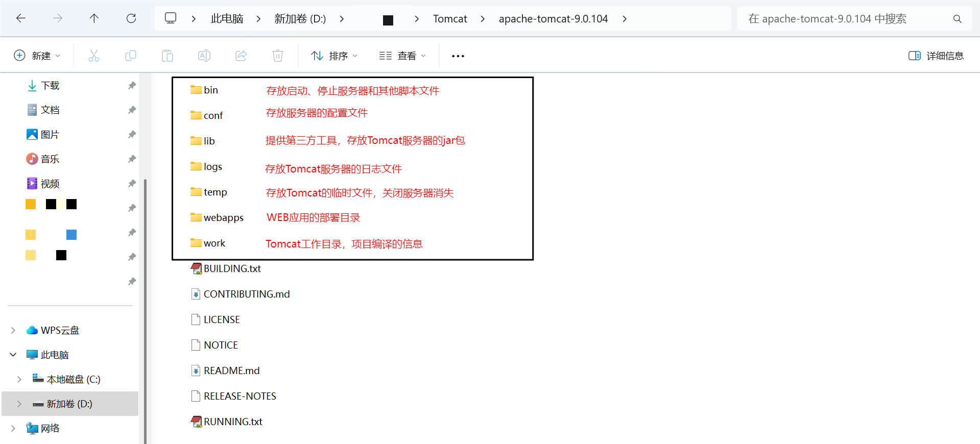Unpin 图片 using its pin icon
980x444 pixels.
click(x=132, y=135)
